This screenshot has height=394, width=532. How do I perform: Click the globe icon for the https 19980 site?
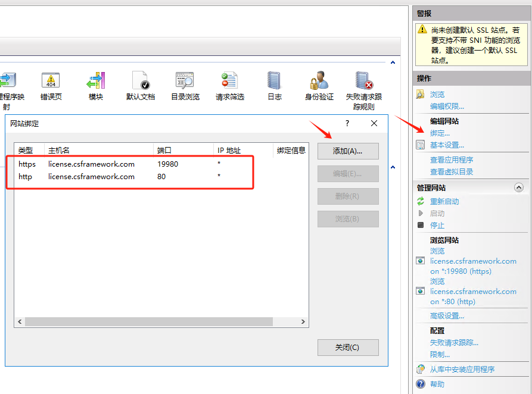click(421, 261)
